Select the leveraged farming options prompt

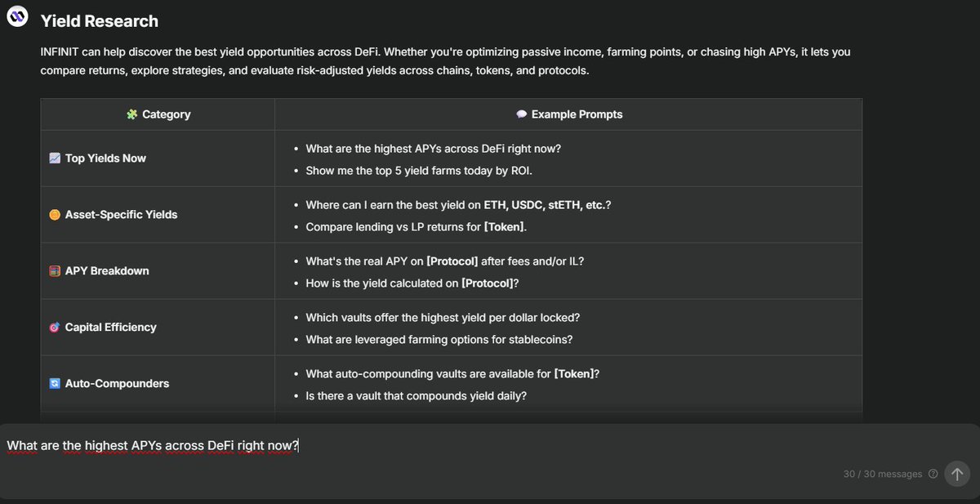tap(439, 339)
